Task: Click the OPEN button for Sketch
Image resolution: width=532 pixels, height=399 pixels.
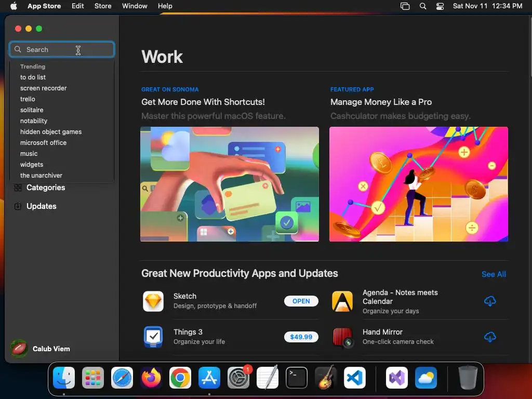Action: 301,301
